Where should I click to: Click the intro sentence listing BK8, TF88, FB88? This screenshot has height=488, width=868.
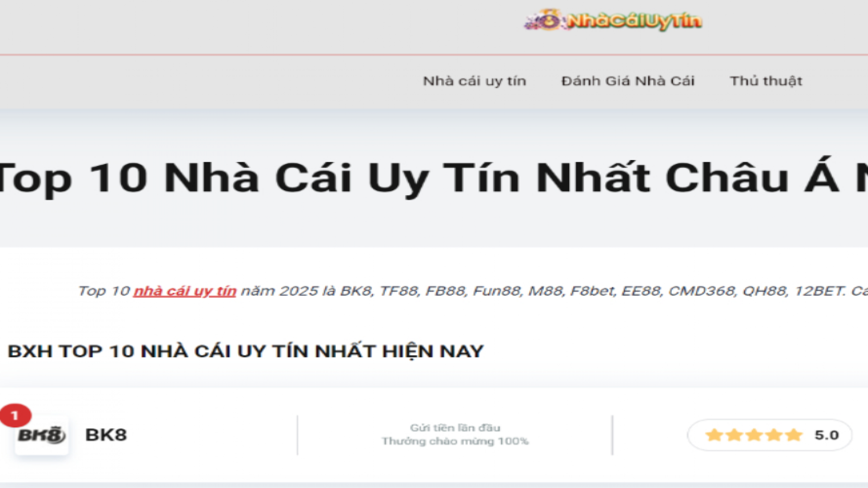click(x=473, y=291)
